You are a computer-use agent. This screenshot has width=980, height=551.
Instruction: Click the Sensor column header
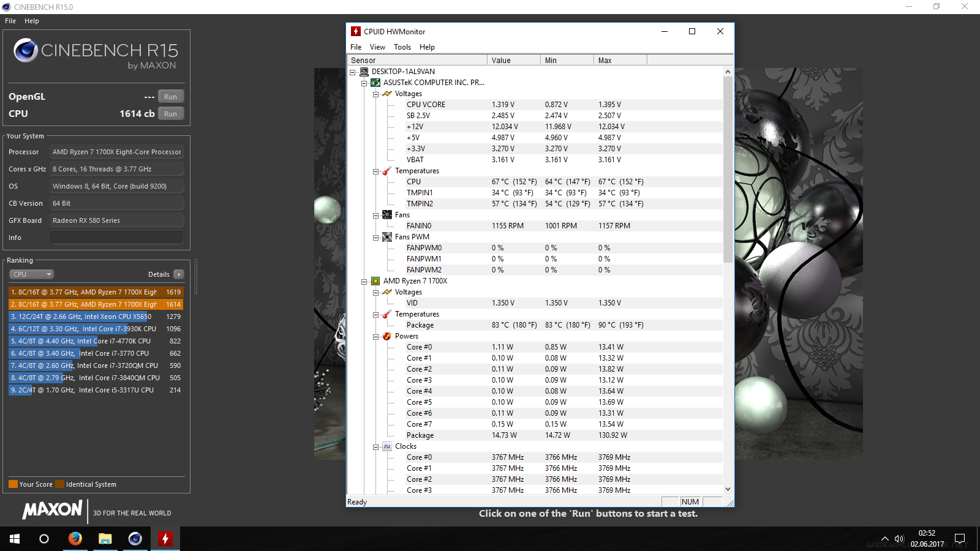click(x=417, y=60)
